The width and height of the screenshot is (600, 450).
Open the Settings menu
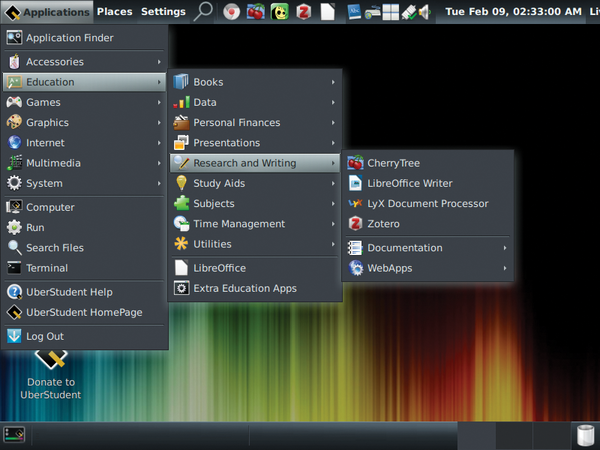point(163,12)
